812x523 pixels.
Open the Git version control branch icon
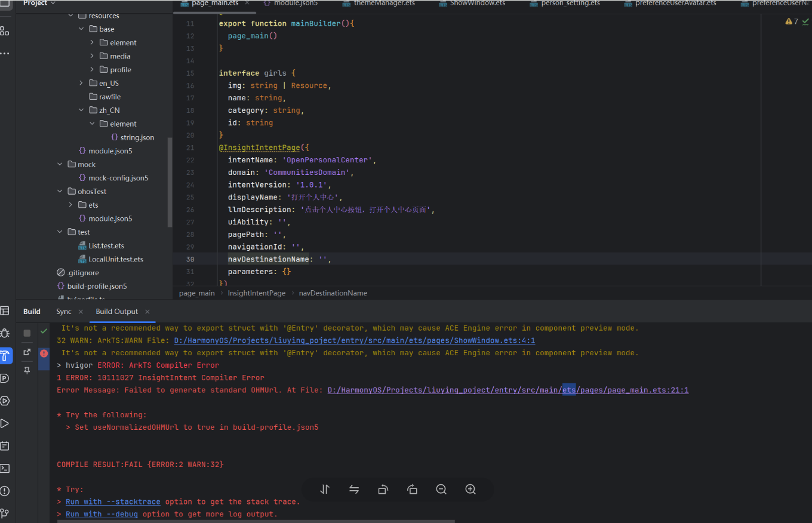pos(5,513)
